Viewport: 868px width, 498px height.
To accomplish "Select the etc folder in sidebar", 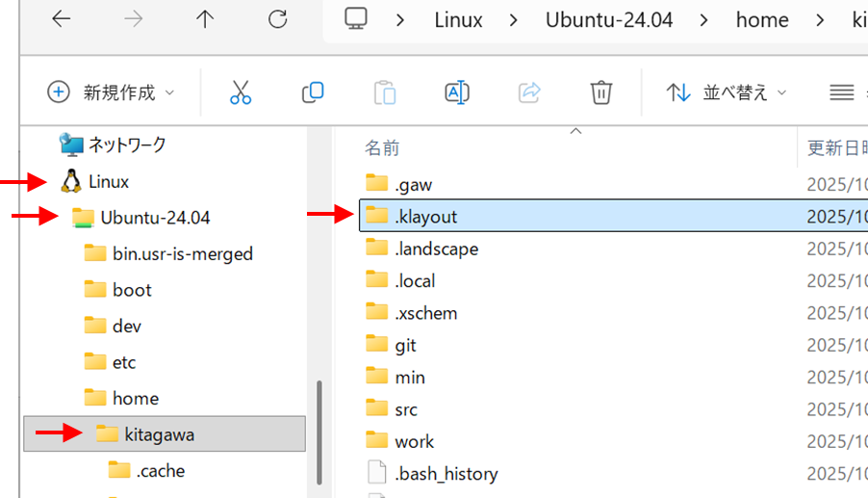I will (124, 362).
